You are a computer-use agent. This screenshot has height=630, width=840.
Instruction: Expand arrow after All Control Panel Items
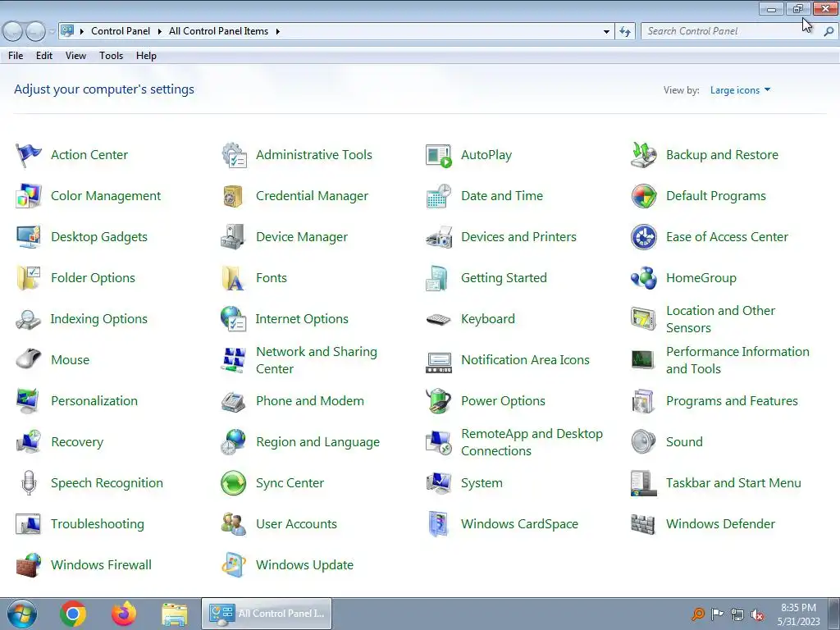(x=277, y=32)
